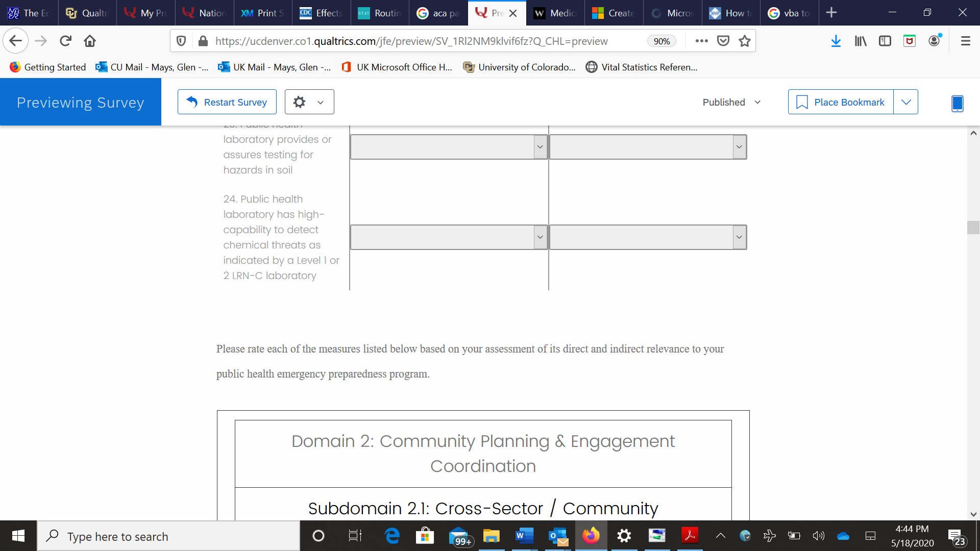Viewport: 980px width, 551px height.
Task: Reload the current page
Action: [x=65, y=41]
